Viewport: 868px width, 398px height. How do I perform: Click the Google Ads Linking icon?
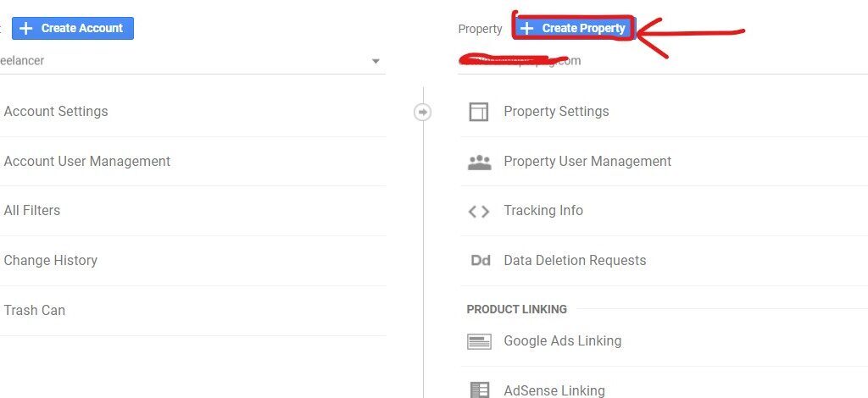click(x=479, y=341)
